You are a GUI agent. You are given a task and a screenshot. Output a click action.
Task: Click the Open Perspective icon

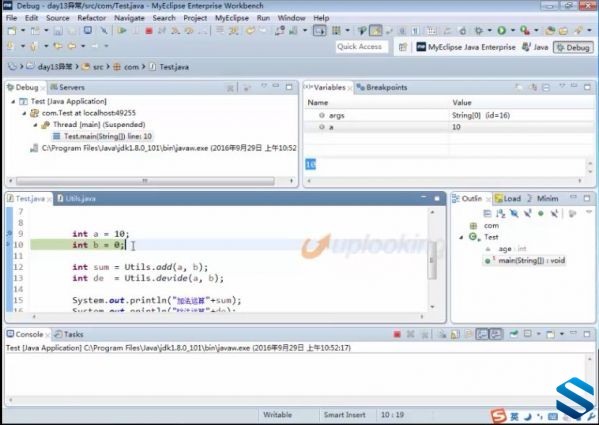(403, 47)
